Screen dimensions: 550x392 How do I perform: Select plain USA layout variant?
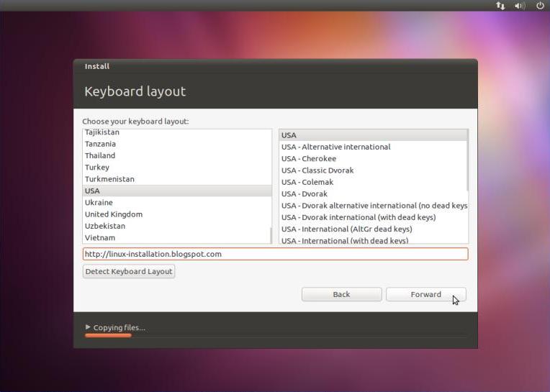[372, 135]
